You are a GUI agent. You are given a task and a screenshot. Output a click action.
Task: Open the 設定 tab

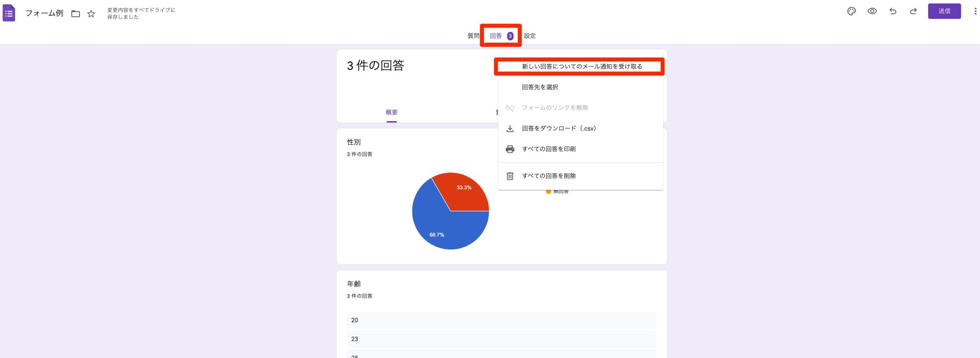click(530, 36)
